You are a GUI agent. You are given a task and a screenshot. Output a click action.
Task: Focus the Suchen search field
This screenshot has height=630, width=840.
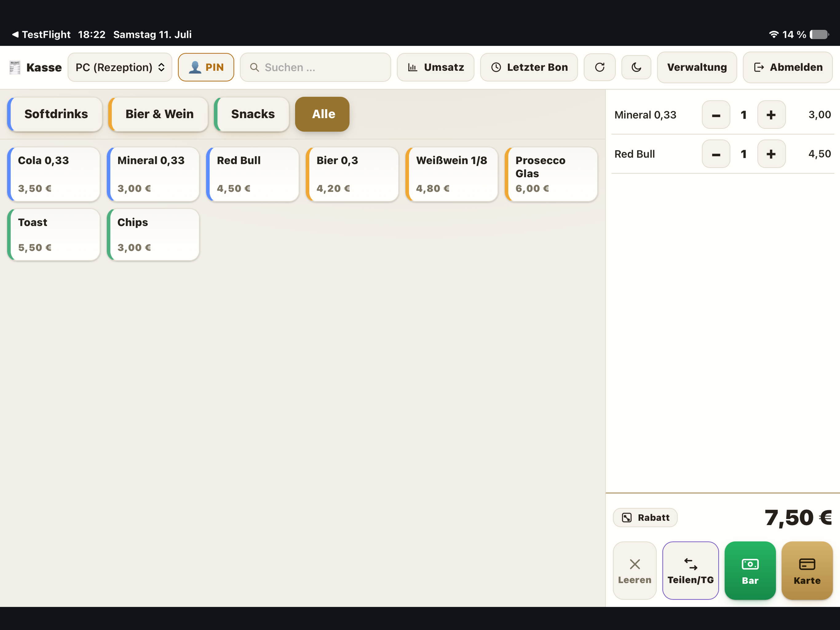315,67
